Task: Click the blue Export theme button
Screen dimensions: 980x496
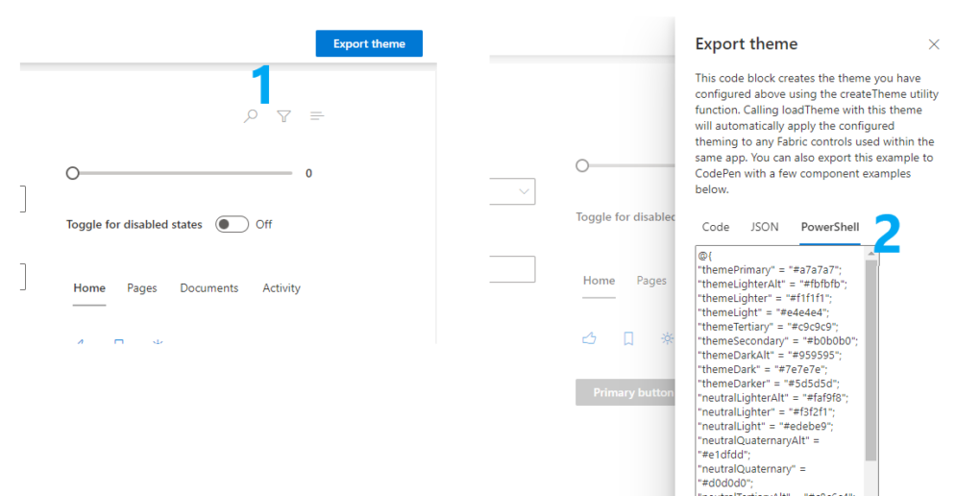Action: 369,44
